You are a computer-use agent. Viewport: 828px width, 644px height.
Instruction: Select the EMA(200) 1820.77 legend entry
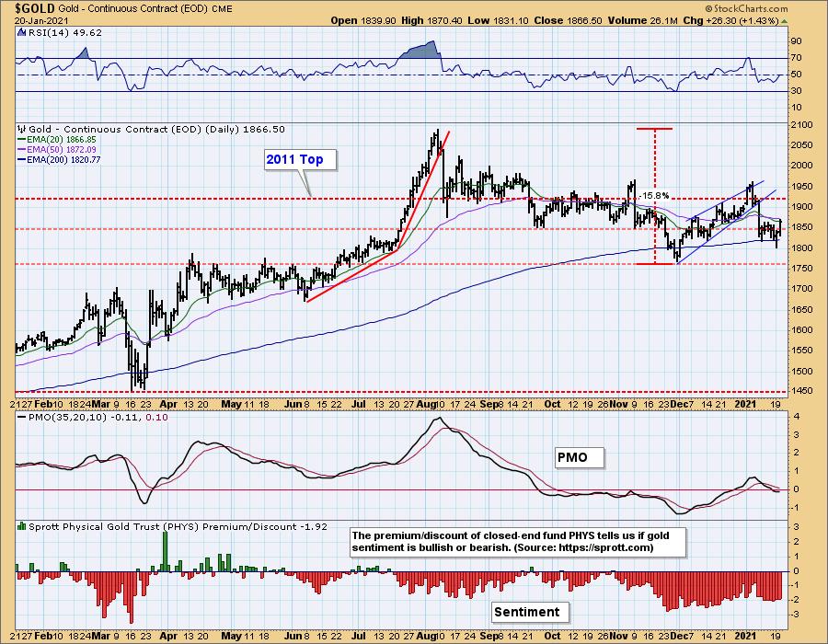(59, 159)
